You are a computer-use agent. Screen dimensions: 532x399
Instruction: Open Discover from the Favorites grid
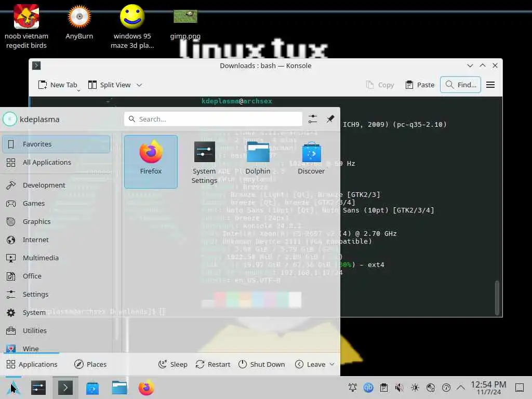click(311, 162)
